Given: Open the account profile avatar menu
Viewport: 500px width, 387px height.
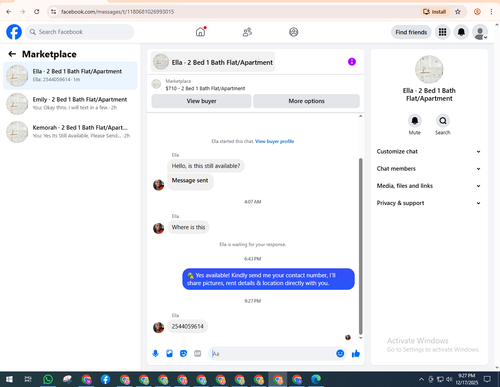Looking at the screenshot, I should tap(480, 32).
